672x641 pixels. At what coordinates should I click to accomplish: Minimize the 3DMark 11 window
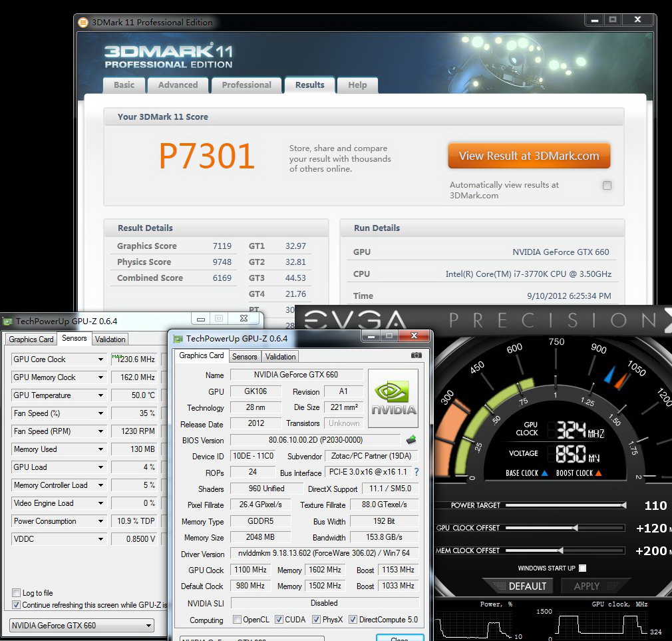(595, 20)
